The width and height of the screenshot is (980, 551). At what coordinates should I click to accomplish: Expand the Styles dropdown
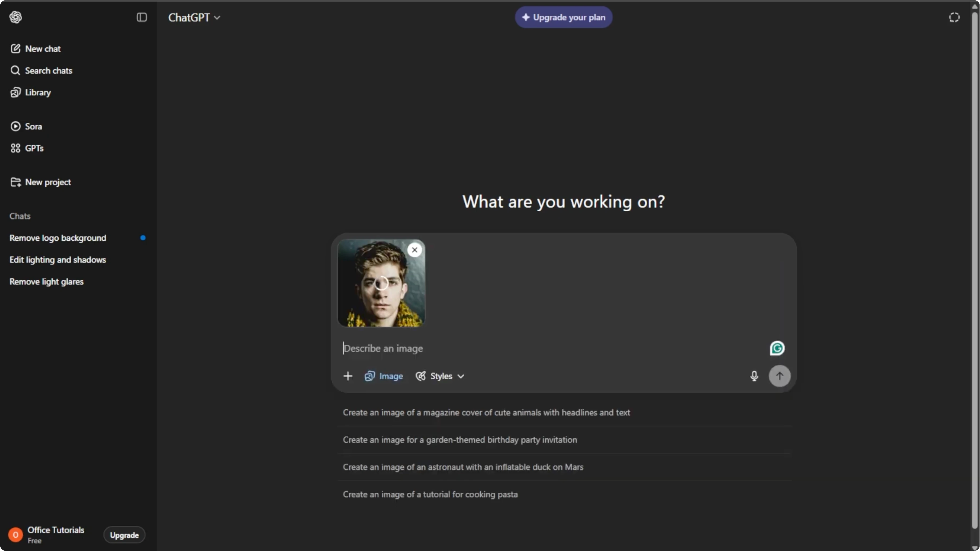click(x=440, y=376)
